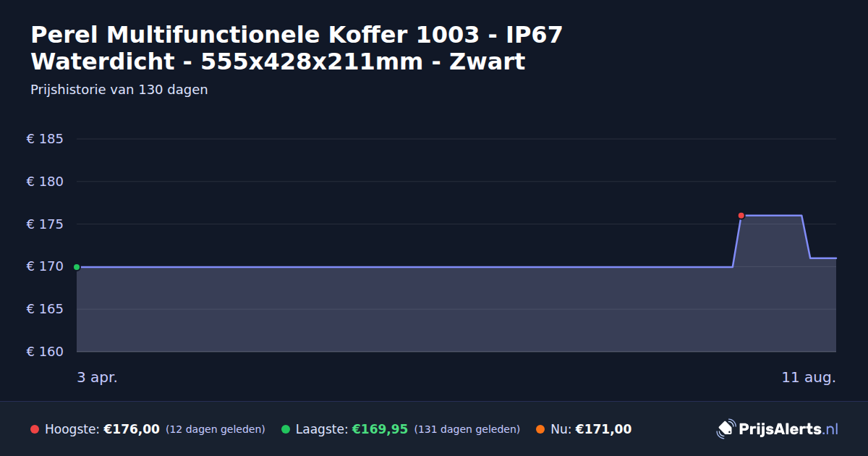This screenshot has height=456, width=868.
Task: Click the PrijsAlerts tag logo icon
Action: click(x=726, y=428)
